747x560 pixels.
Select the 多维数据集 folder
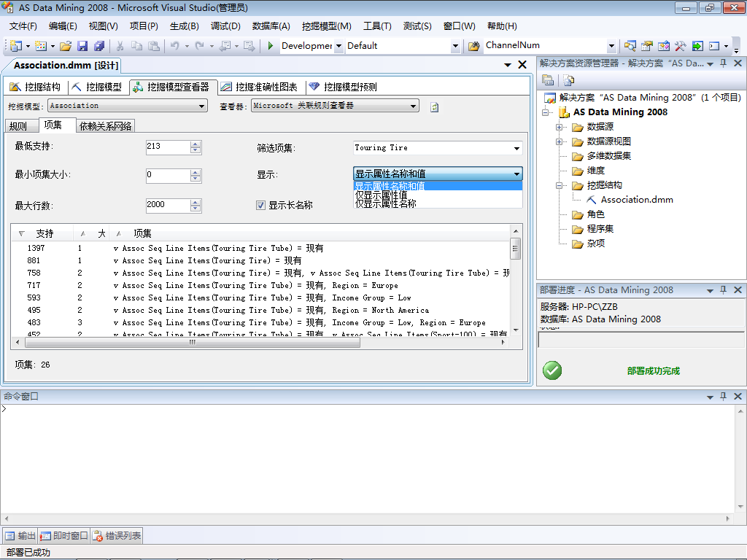point(608,156)
